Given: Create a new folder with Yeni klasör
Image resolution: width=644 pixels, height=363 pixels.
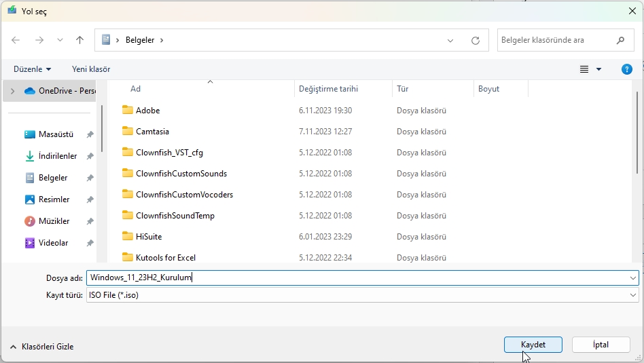Looking at the screenshot, I should pos(91,69).
